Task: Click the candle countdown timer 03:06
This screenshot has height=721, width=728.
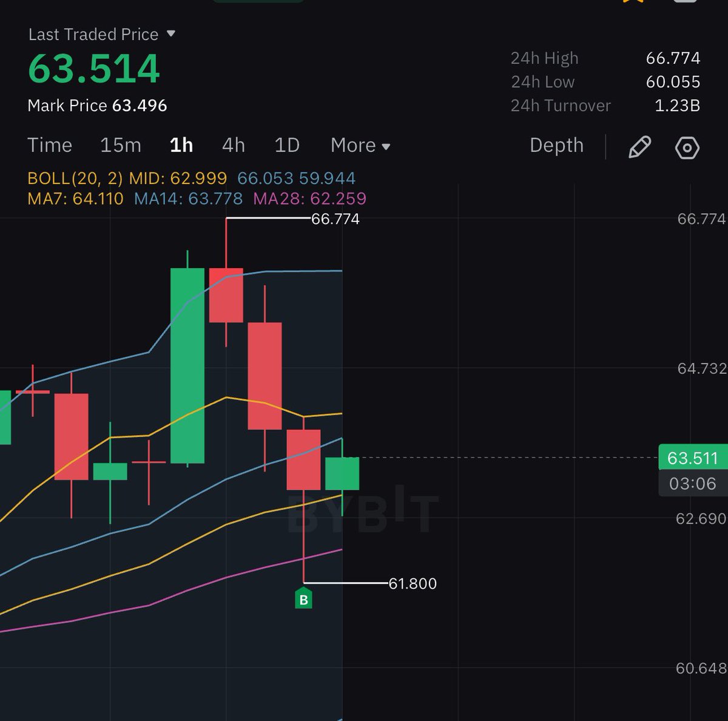Action: (693, 484)
